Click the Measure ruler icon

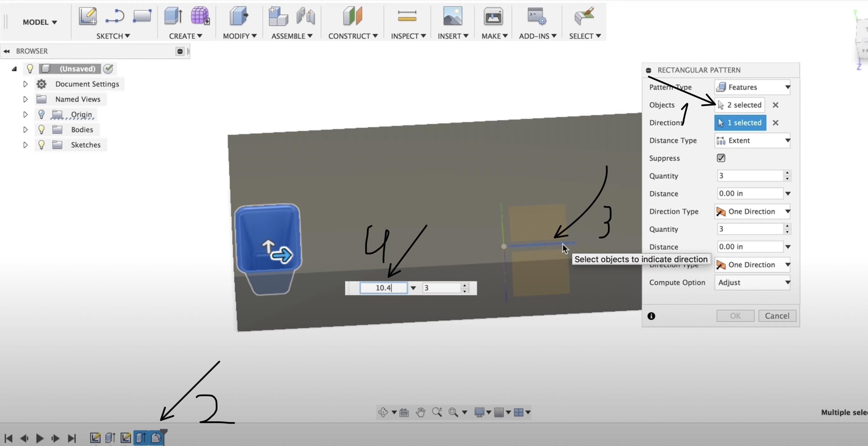(x=407, y=16)
